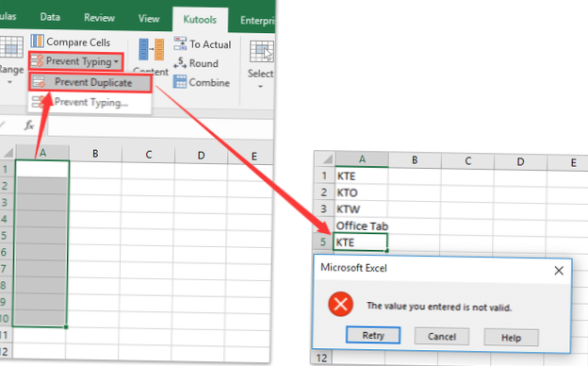588x366 pixels.
Task: Click cell A1 in the left sheet
Action: point(42,169)
